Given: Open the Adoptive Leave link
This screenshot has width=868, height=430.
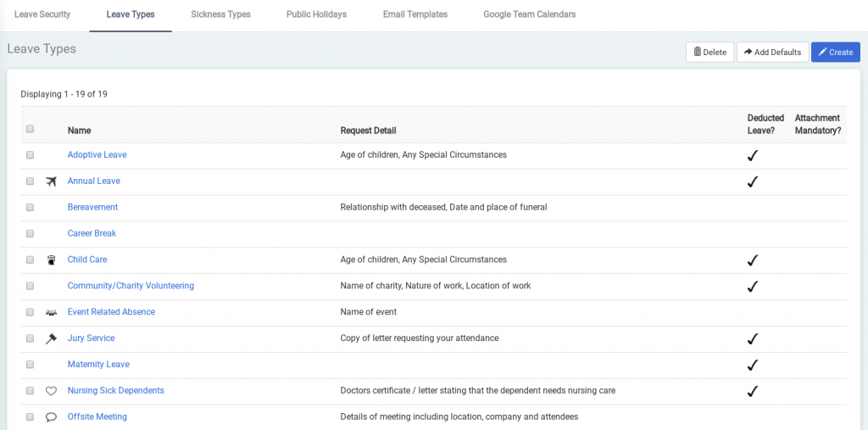Looking at the screenshot, I should pyautogui.click(x=97, y=155).
